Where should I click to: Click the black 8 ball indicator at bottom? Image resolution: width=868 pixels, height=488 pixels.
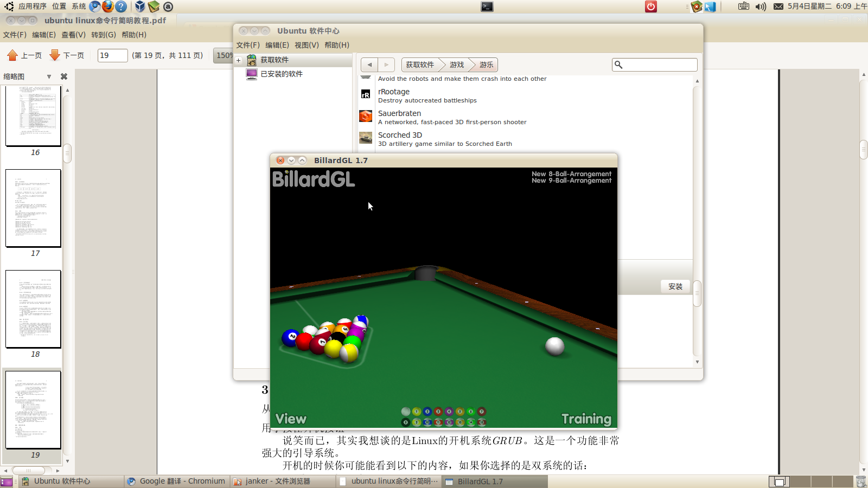point(406,422)
